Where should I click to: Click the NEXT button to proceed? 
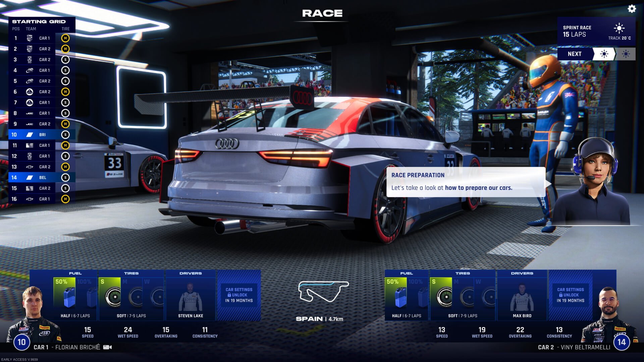pyautogui.click(x=575, y=54)
